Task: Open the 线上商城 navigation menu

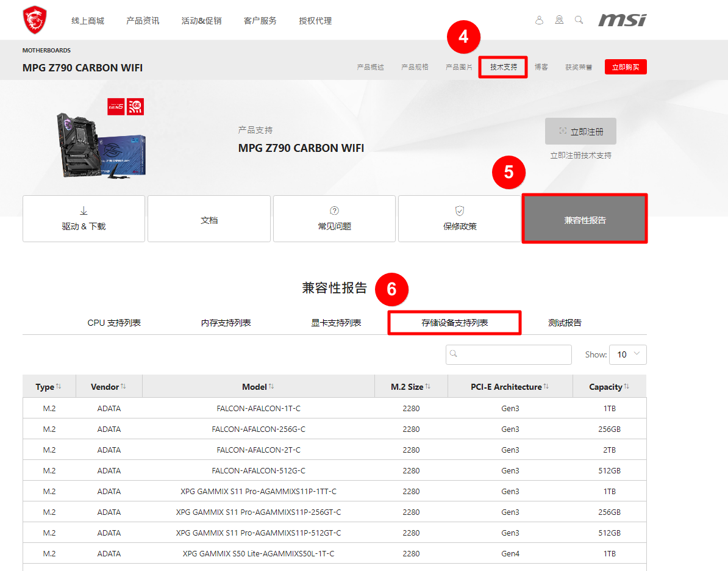Action: [88, 21]
